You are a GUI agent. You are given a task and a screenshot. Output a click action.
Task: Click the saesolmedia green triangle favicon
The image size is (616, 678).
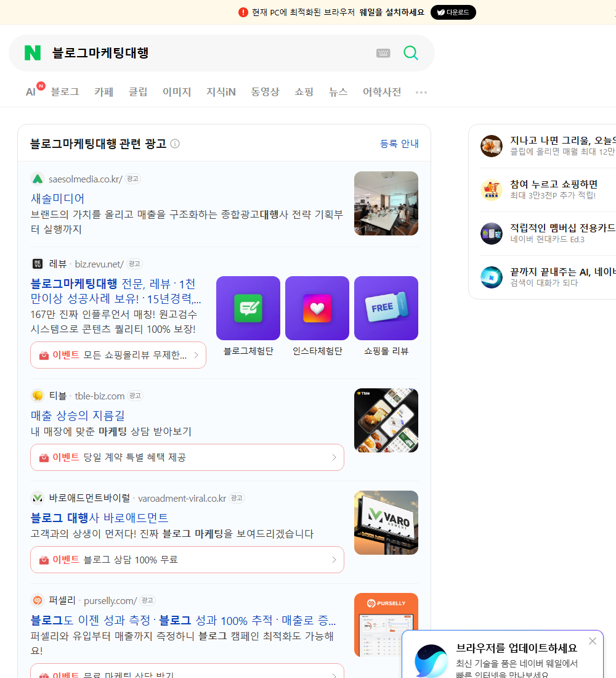pos(38,179)
